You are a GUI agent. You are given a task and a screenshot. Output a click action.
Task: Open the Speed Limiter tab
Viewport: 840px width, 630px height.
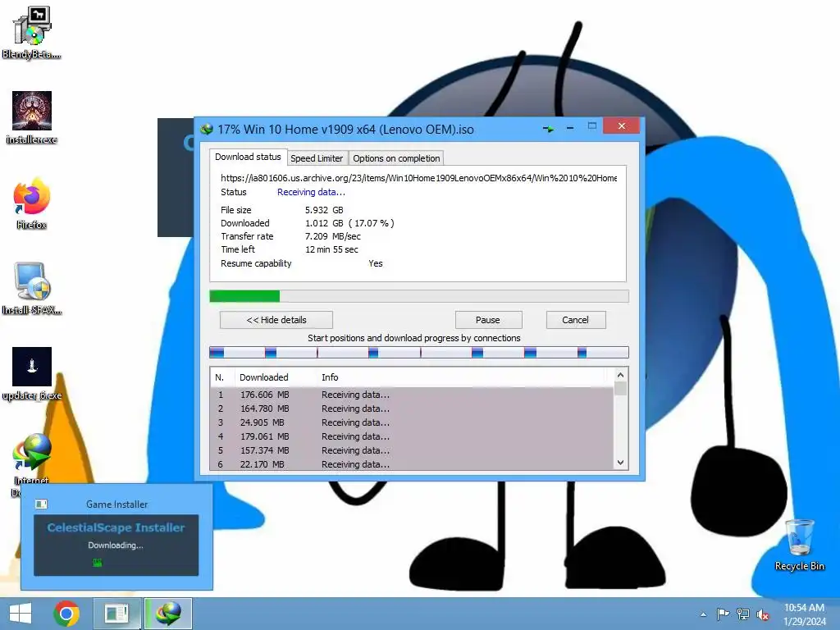point(317,158)
